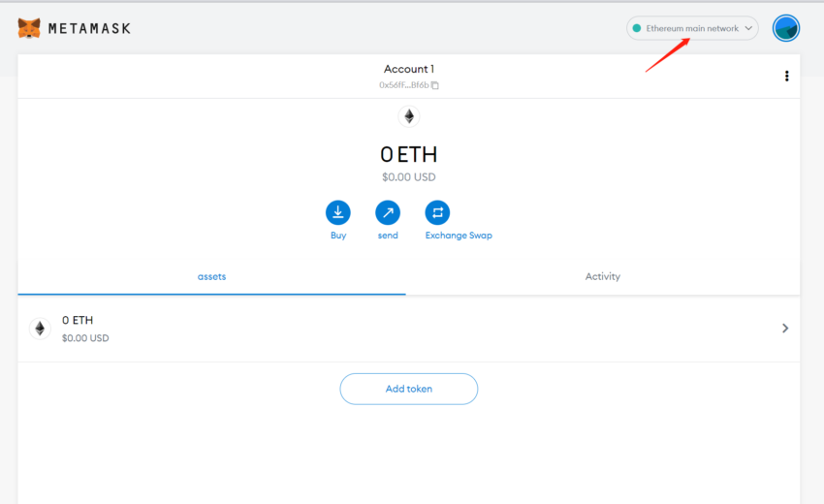Screen dimensions: 824x504
Task: Click the send arrow button
Action: click(388, 213)
